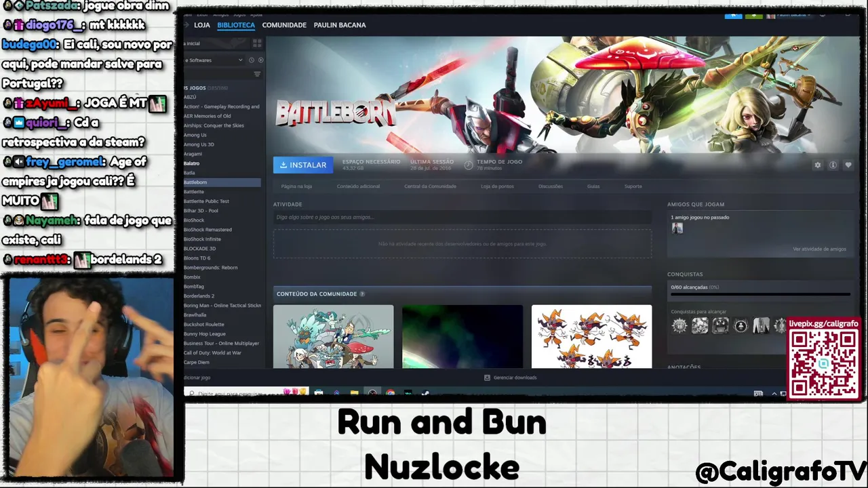This screenshot has height=488, width=868.
Task: Click the Gerenciar downloads icon at the bottom
Action: tap(487, 378)
